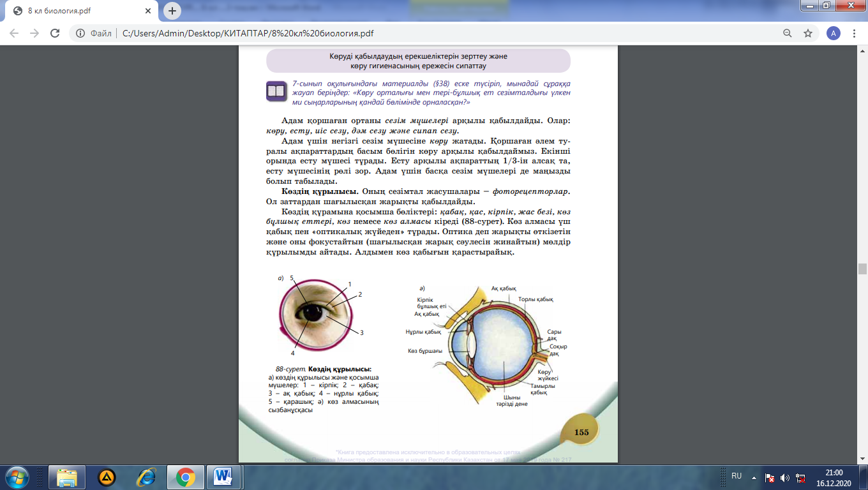Screen dimensions: 868x490
Task: Click the file info icon before Файл
Action: (x=80, y=33)
